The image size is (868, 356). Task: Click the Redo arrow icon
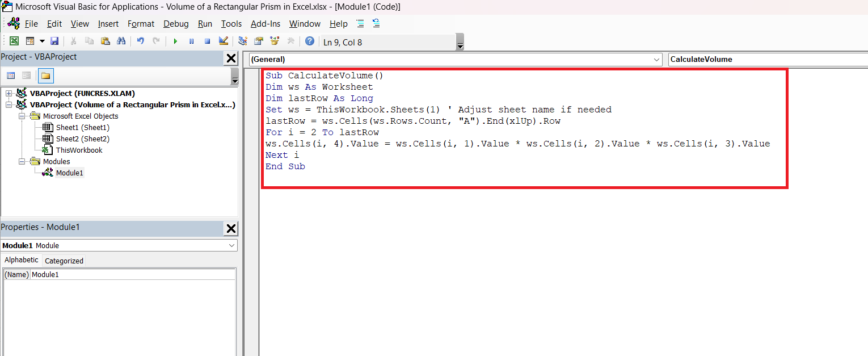[x=156, y=41]
